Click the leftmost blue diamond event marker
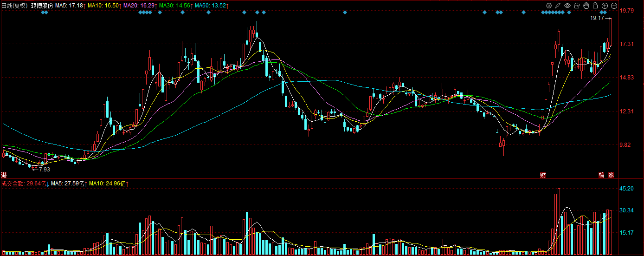Image resolution: width=644 pixels, height=256 pixels. [x=42, y=13]
